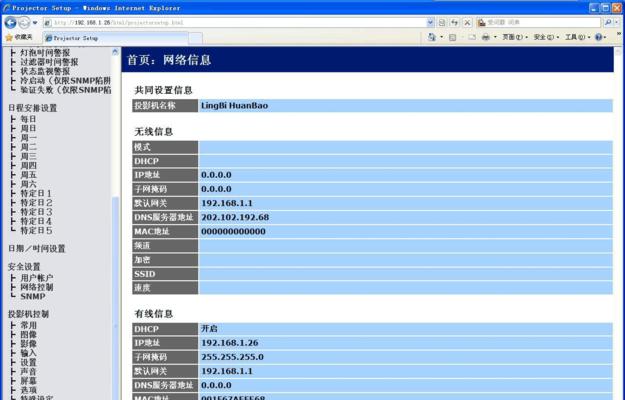
Task: Click the Print icon in command bar
Action: pyautogui.click(x=486, y=37)
